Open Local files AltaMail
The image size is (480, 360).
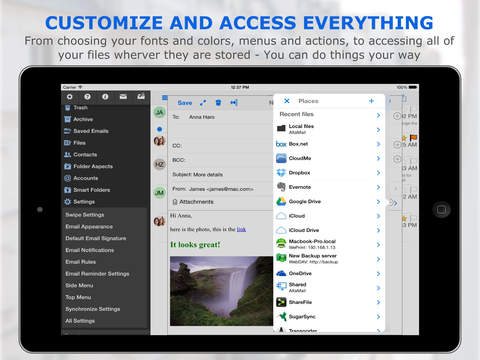pyautogui.click(x=329, y=129)
